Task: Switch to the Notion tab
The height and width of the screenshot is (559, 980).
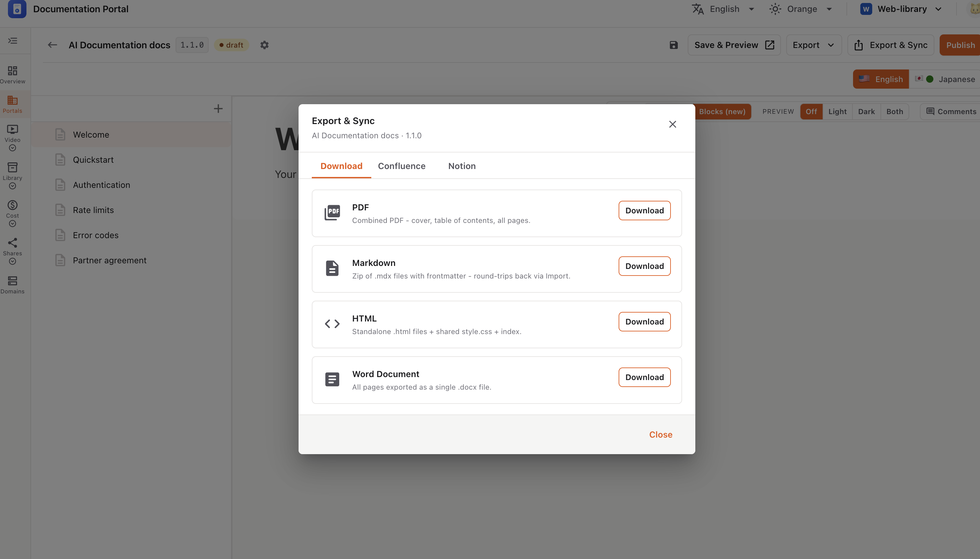Action: click(x=462, y=166)
